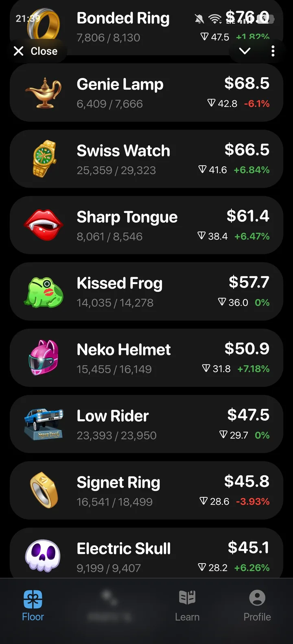Tap the Kissed Frog $57.7 price
Screen dimensions: 293x644
(x=249, y=282)
